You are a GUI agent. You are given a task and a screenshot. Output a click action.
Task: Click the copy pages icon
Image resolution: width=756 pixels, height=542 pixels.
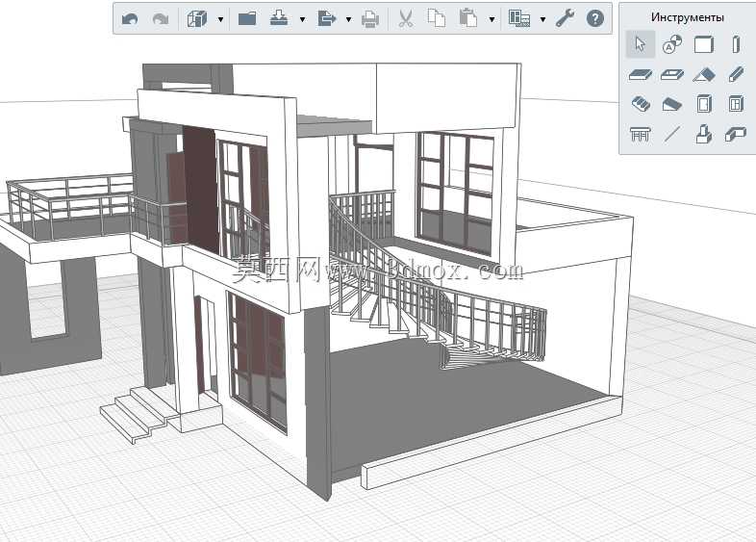pyautogui.click(x=437, y=19)
